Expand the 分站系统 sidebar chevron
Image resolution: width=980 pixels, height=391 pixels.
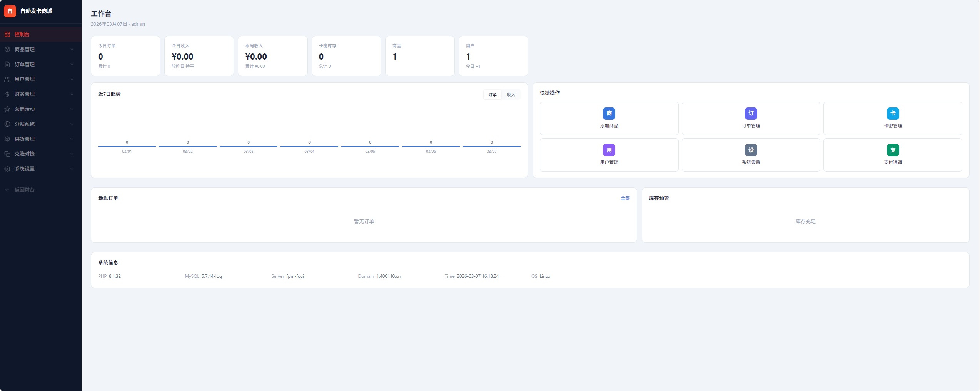pos(72,124)
